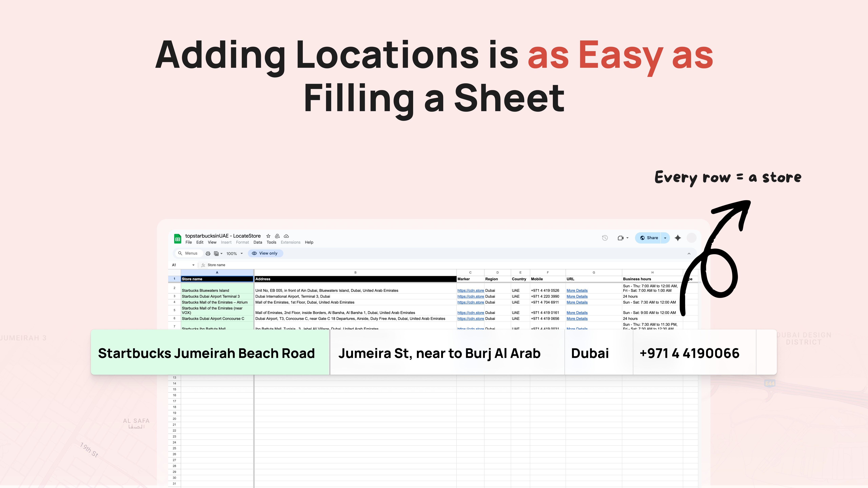The height and width of the screenshot is (488, 868).
Task: Expand the Share options arrow
Action: (x=665, y=238)
